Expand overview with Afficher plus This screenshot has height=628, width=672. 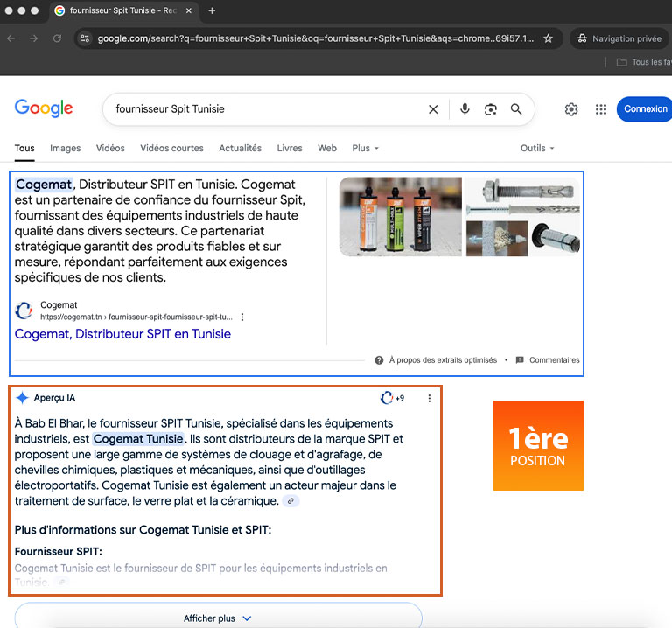click(218, 618)
